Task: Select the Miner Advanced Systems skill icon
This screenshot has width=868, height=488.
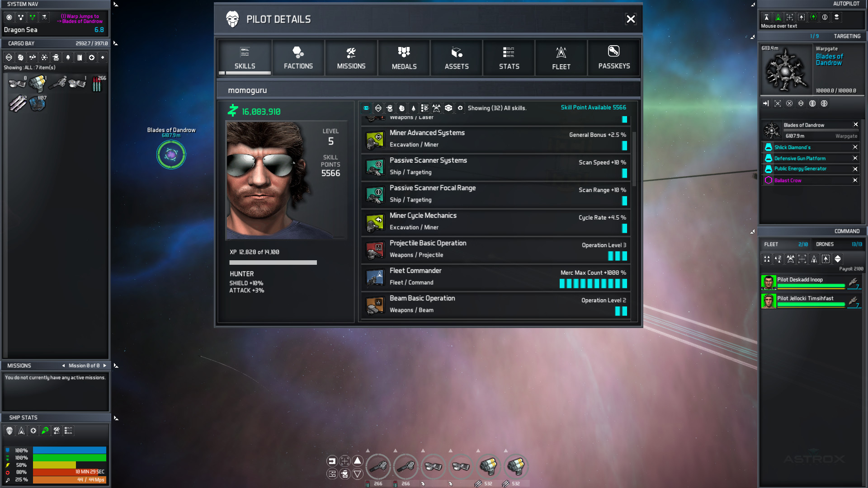Action: coord(375,139)
